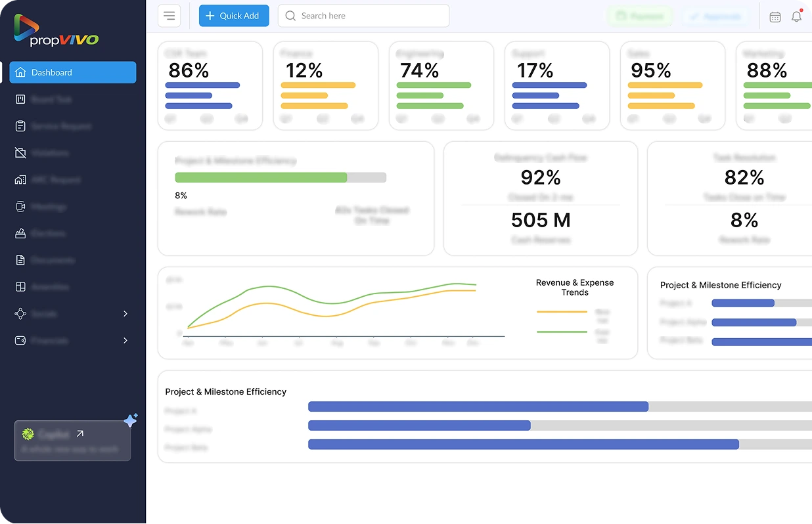Click the Quick Add button
Viewport: 812px width, 524px height.
pos(234,15)
